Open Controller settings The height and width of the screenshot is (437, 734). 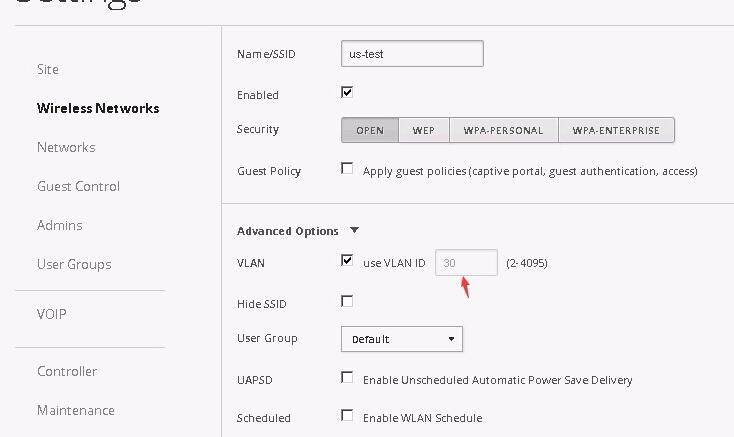[67, 371]
